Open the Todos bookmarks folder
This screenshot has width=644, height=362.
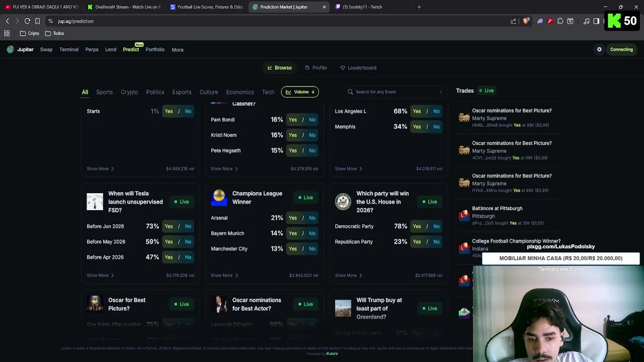pos(54,33)
